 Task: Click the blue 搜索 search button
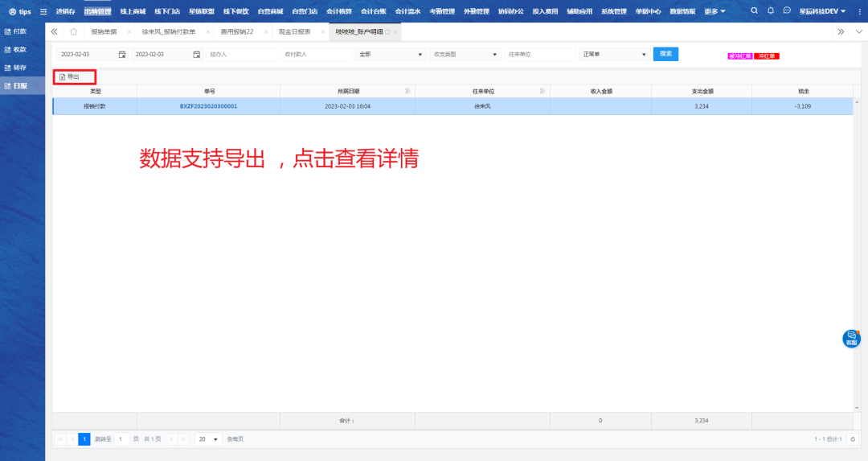pyautogui.click(x=665, y=54)
